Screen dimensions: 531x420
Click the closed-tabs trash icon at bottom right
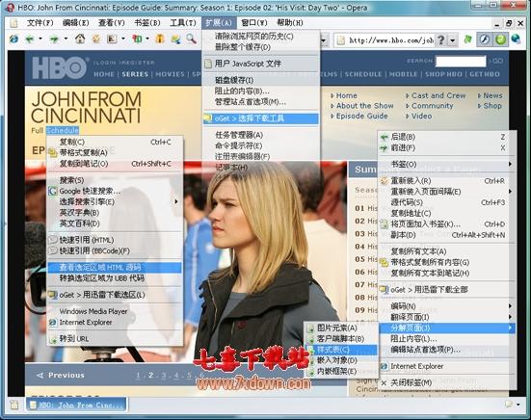point(509,405)
